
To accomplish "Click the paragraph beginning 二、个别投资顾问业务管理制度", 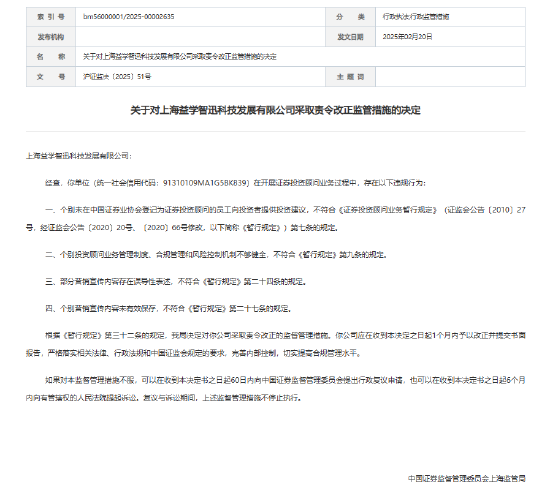I will click(x=216, y=254).
